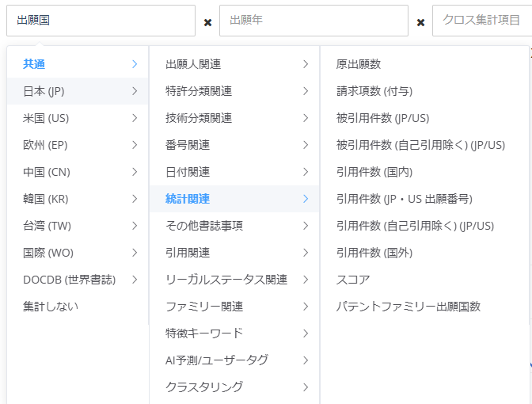Click the chevron arrow beside クラスタリング
532x404 pixels.
306,387
